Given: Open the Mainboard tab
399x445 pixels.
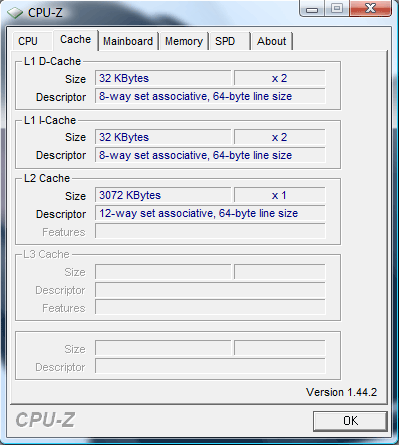Looking at the screenshot, I should (128, 41).
